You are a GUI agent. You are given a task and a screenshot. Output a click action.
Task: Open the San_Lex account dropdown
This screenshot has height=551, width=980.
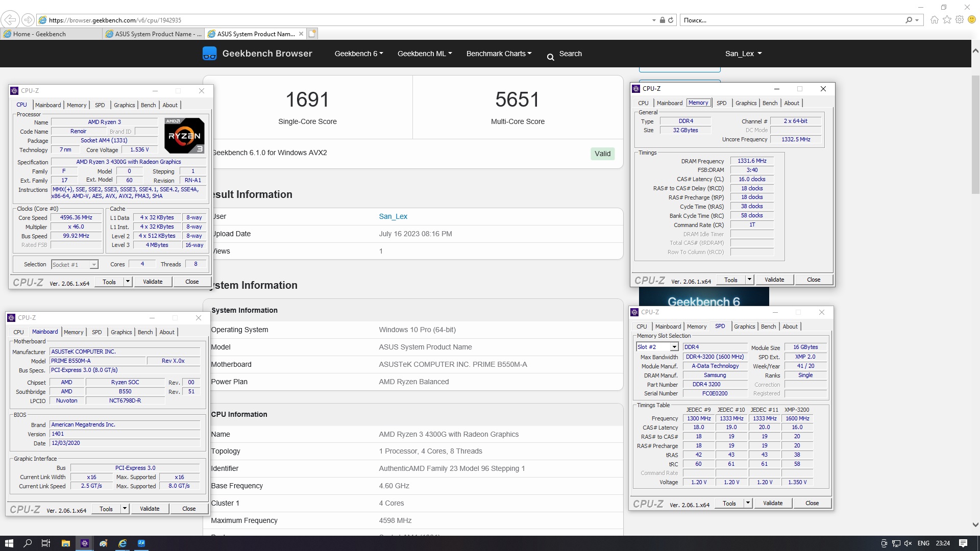point(743,54)
